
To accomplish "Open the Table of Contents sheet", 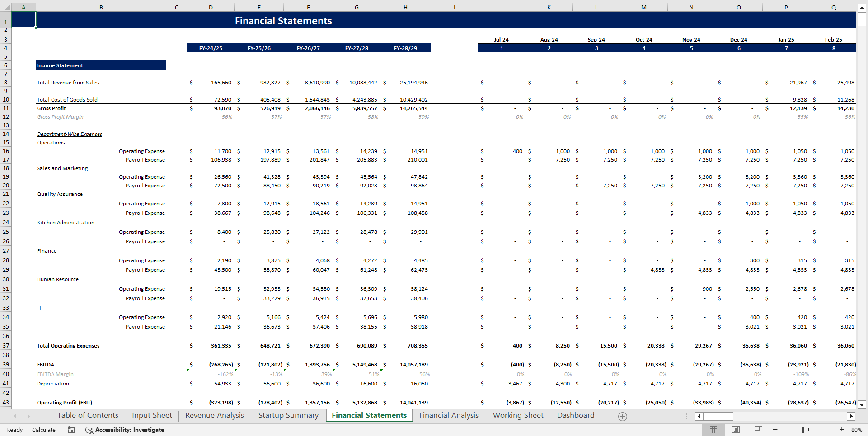I will pyautogui.click(x=88, y=415).
